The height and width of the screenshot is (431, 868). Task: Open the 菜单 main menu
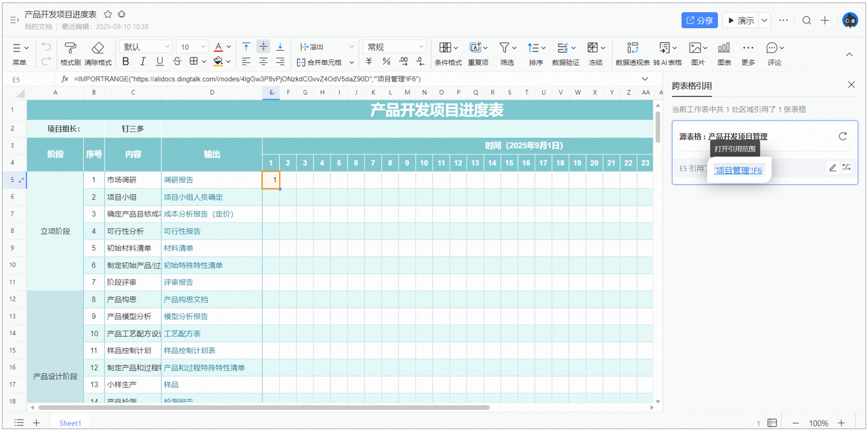point(19,54)
